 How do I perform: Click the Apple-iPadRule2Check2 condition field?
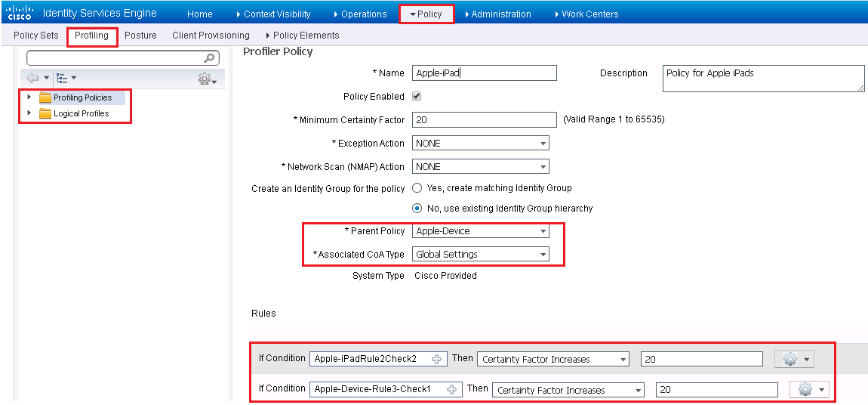pos(378,359)
